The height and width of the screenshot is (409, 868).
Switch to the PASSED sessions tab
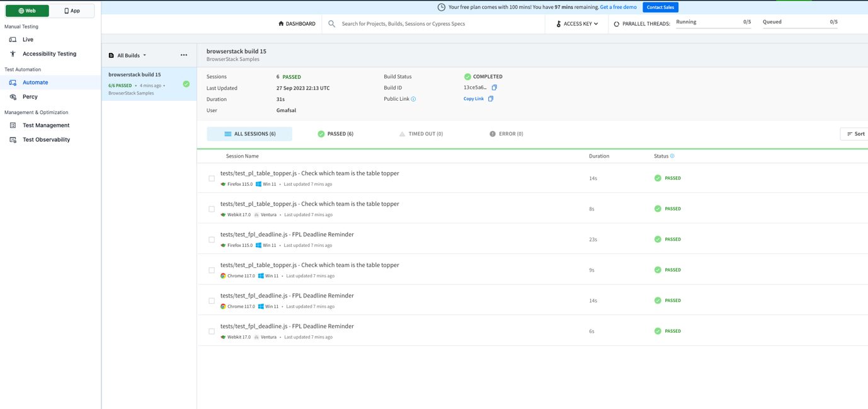pyautogui.click(x=335, y=133)
